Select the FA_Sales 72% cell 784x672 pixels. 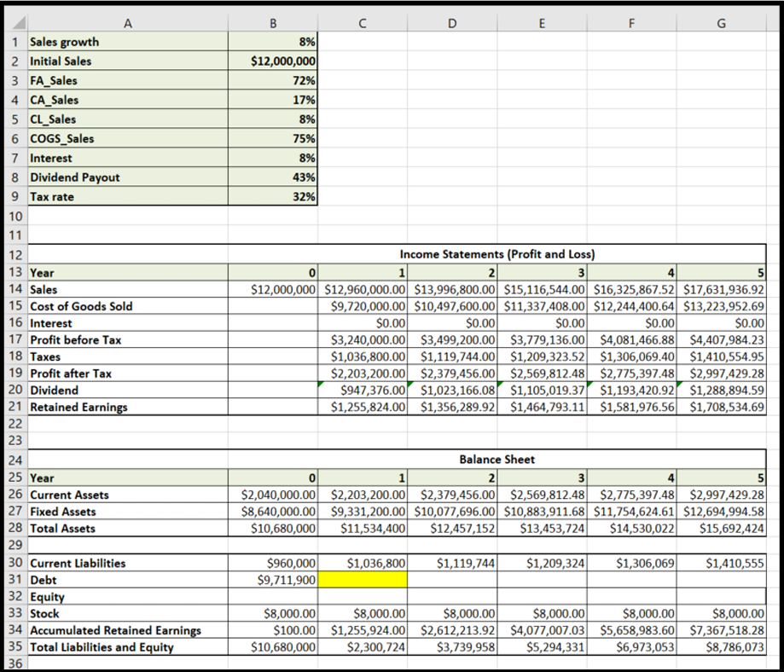point(273,80)
